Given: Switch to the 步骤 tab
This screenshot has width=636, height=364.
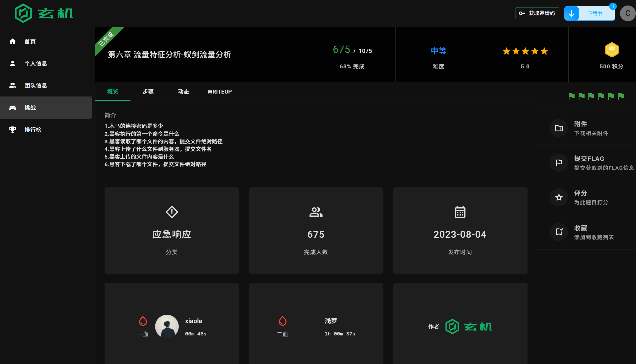Looking at the screenshot, I should click(148, 92).
